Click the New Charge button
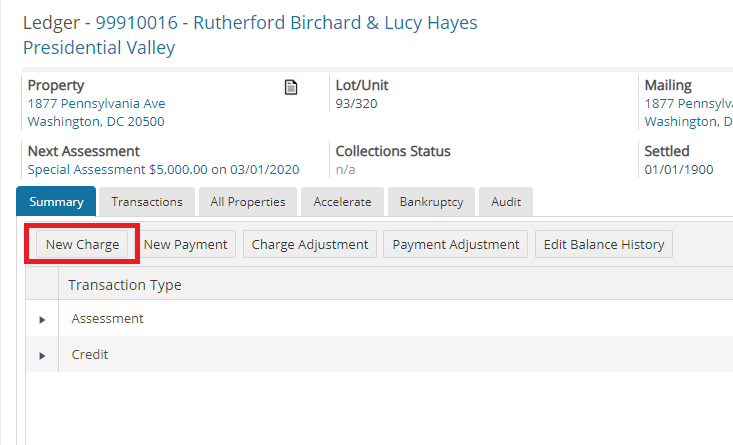 [82, 244]
